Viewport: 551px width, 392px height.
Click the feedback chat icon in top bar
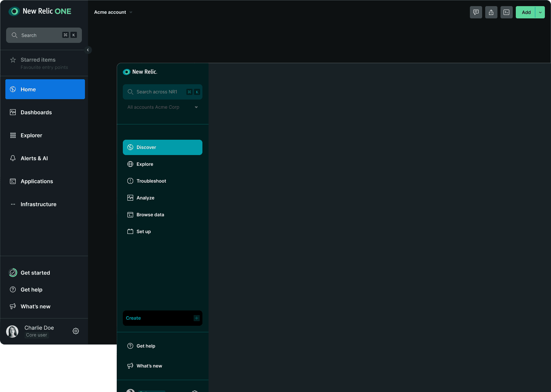click(476, 12)
